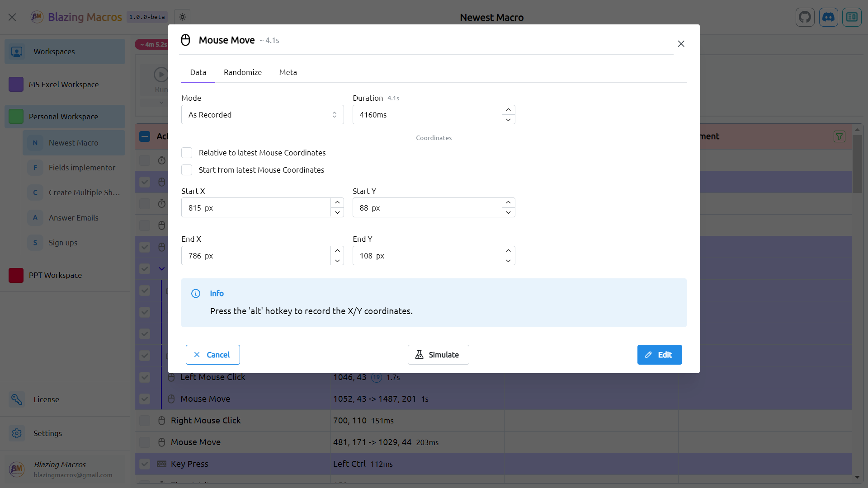Collapse the group chevron in the action list

pos(162,269)
